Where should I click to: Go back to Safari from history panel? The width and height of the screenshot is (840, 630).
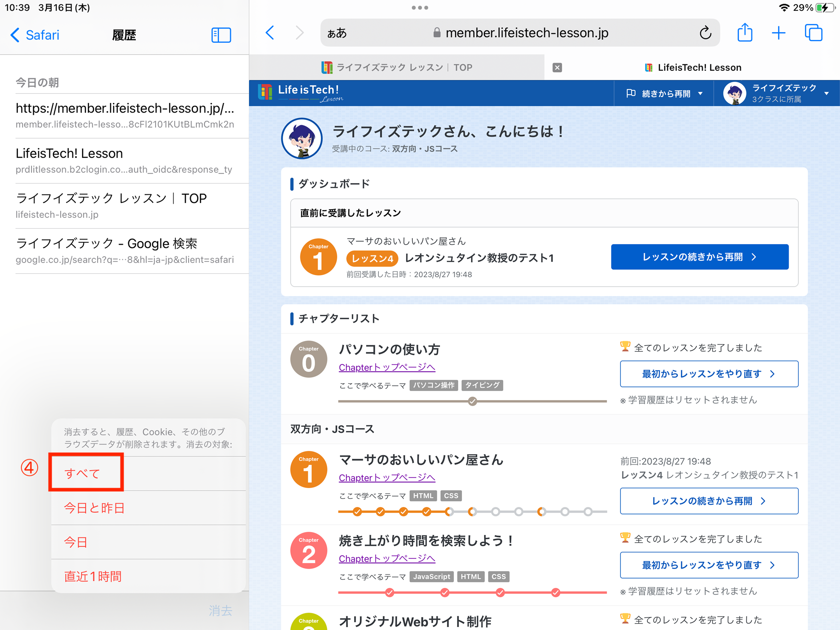point(35,35)
